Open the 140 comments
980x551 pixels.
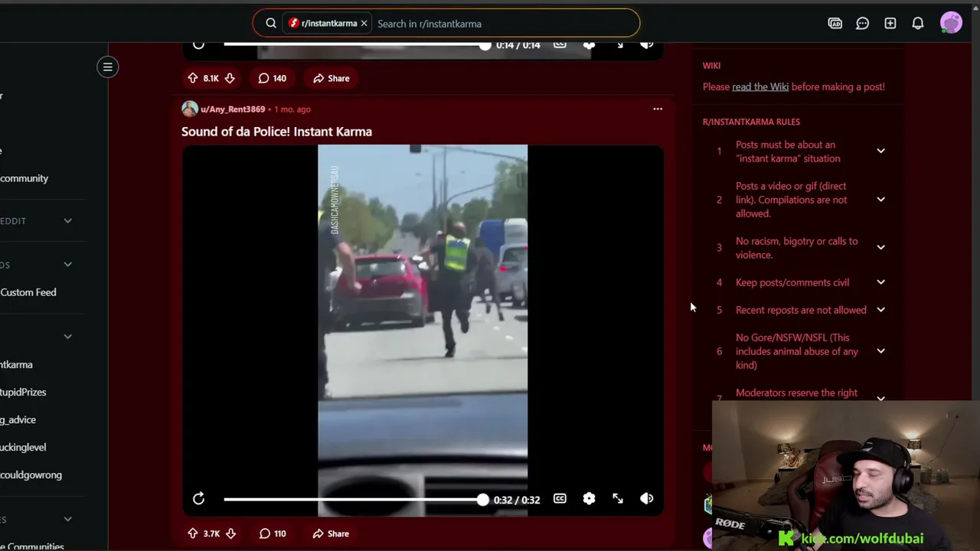pyautogui.click(x=272, y=78)
